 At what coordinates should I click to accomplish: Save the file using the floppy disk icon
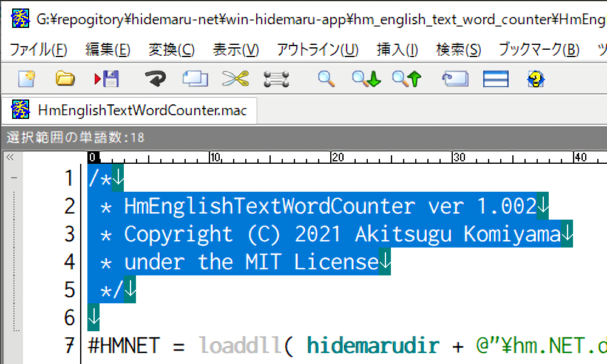[x=107, y=78]
